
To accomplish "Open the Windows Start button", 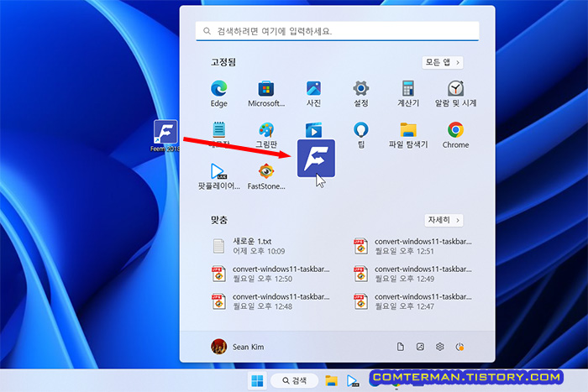I will point(257,381).
